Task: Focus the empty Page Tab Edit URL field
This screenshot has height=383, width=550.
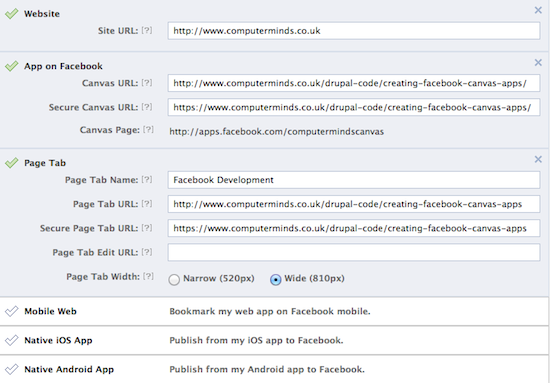Action: [354, 253]
